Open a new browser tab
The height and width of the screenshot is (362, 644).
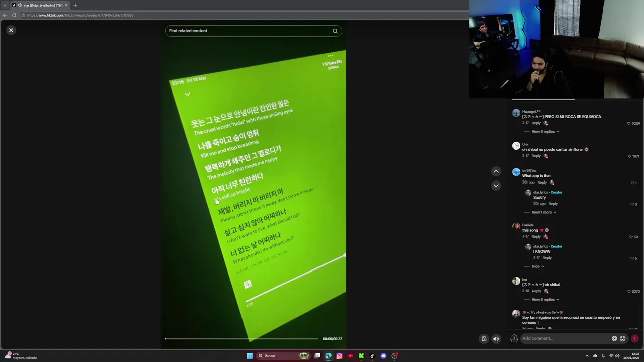75,5
